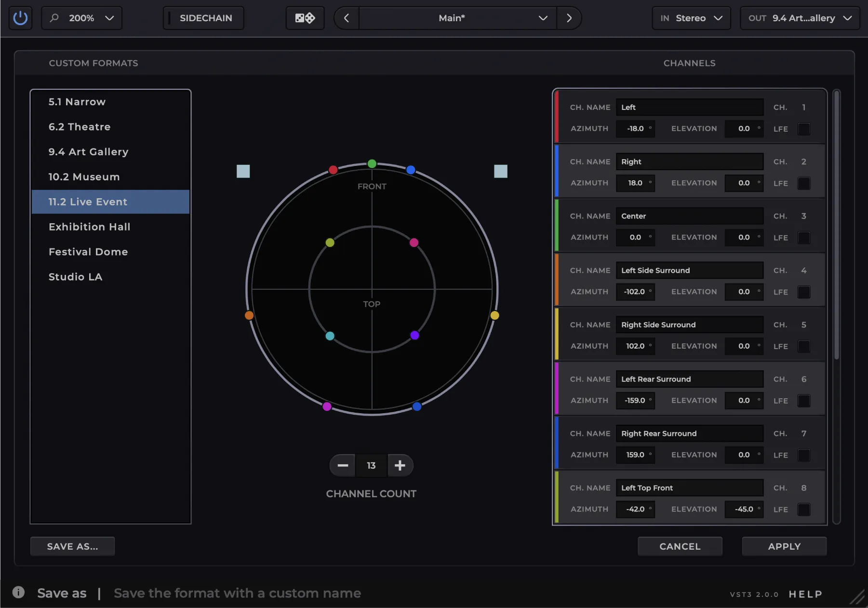
Task: Select the 5.1 Narrow custom format
Action: (x=110, y=102)
